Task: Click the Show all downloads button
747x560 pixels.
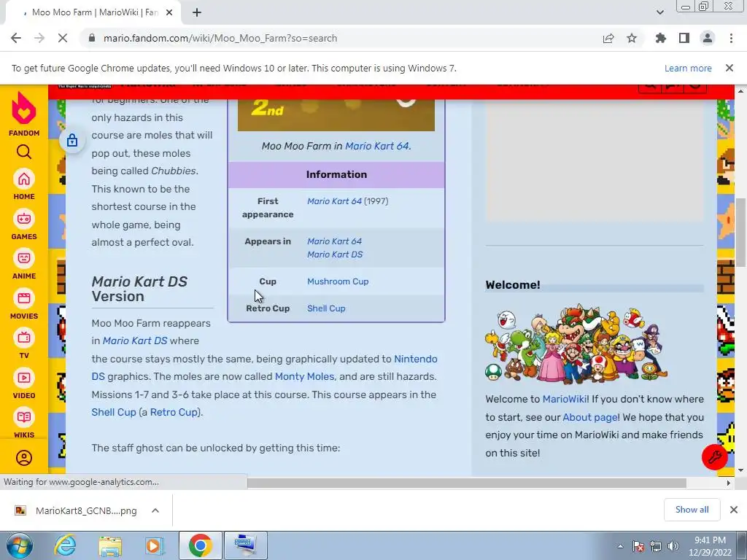Action: point(692,510)
